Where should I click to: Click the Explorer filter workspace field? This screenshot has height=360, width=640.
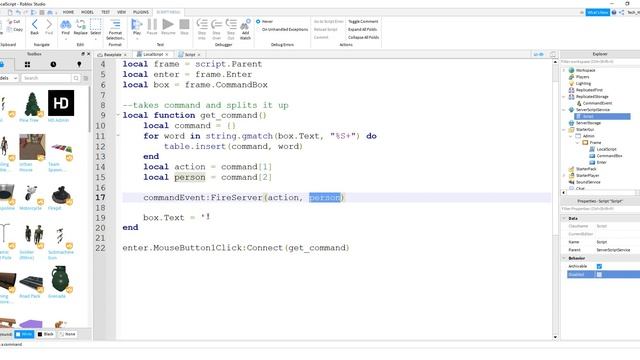[x=599, y=62]
